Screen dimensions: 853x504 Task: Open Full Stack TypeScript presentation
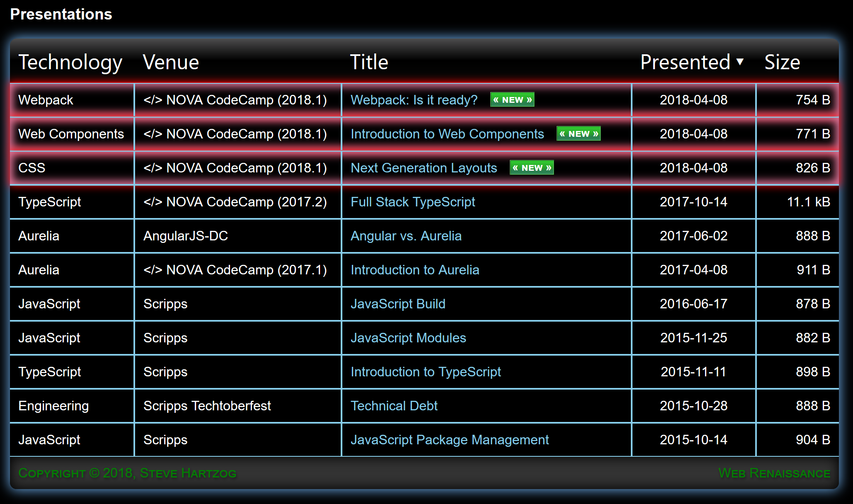(412, 202)
